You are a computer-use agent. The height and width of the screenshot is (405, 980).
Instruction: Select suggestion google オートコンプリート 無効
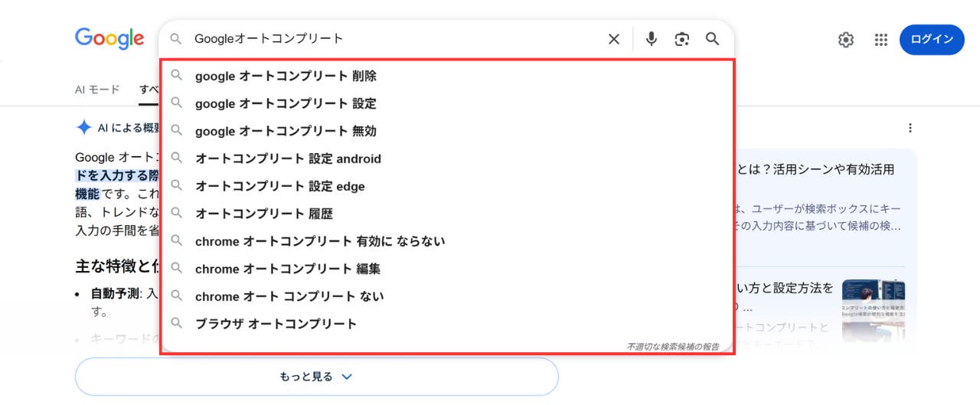click(x=447, y=131)
